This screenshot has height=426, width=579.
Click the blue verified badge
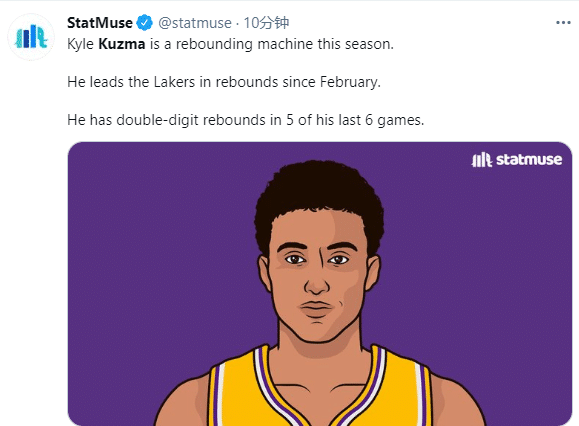click(x=144, y=23)
